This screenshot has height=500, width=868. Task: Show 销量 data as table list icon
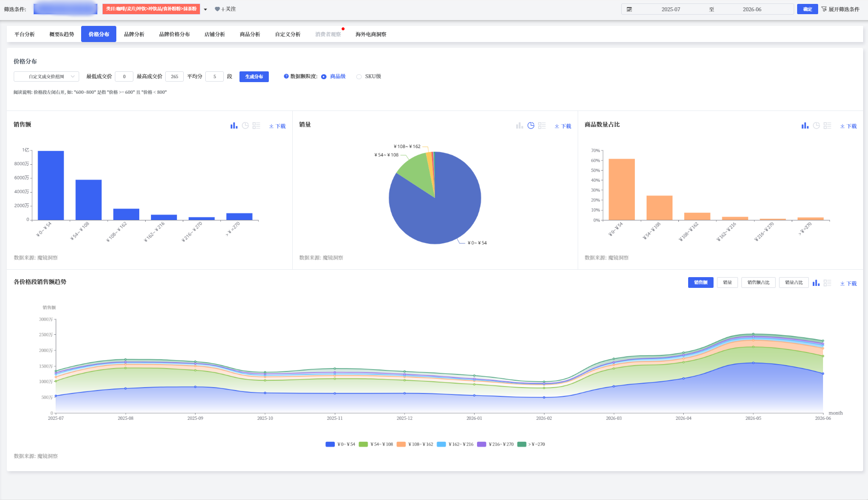542,126
